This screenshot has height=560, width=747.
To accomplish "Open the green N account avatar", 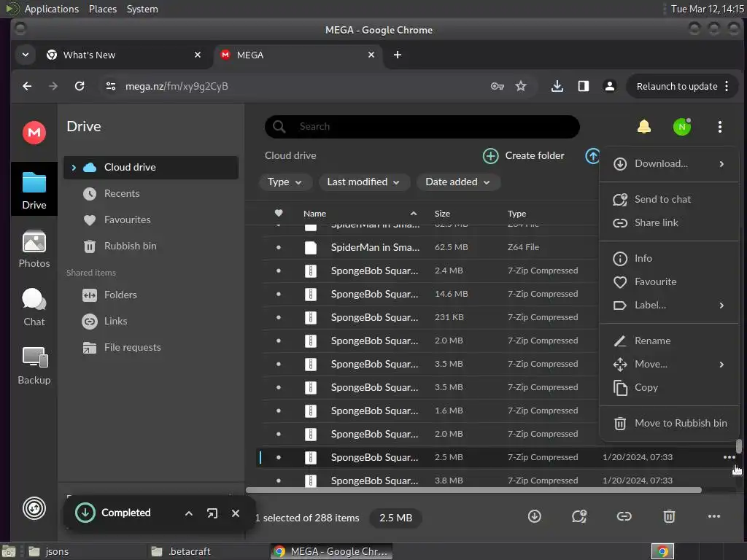I will [x=682, y=127].
